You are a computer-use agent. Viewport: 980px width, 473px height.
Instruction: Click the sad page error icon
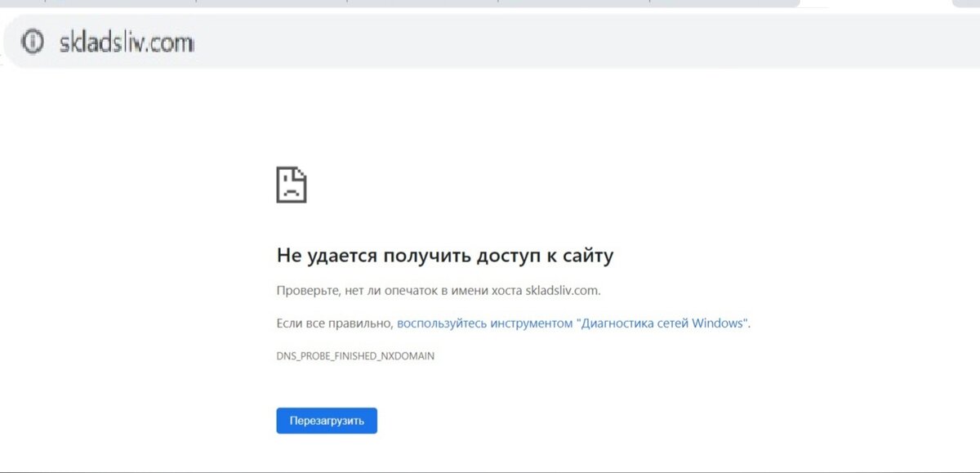292,185
